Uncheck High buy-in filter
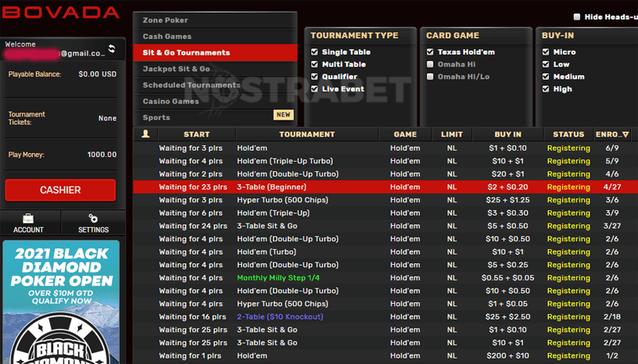638x364 pixels. (546, 89)
